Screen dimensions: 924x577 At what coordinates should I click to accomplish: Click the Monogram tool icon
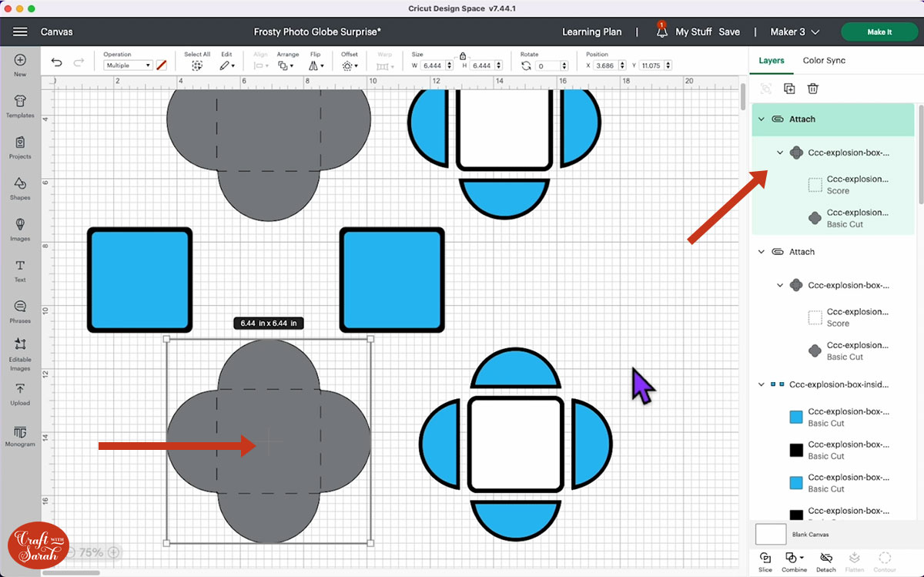tap(20, 434)
